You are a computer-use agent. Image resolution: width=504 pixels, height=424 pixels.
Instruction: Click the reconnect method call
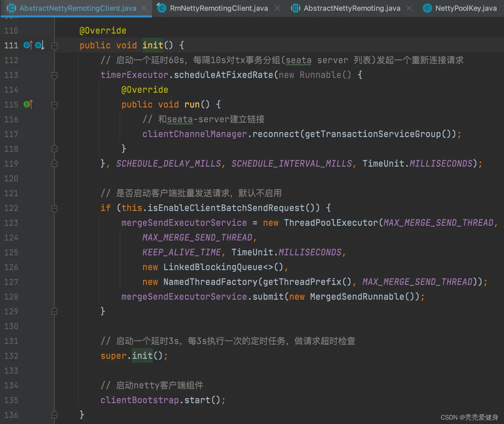[276, 134]
